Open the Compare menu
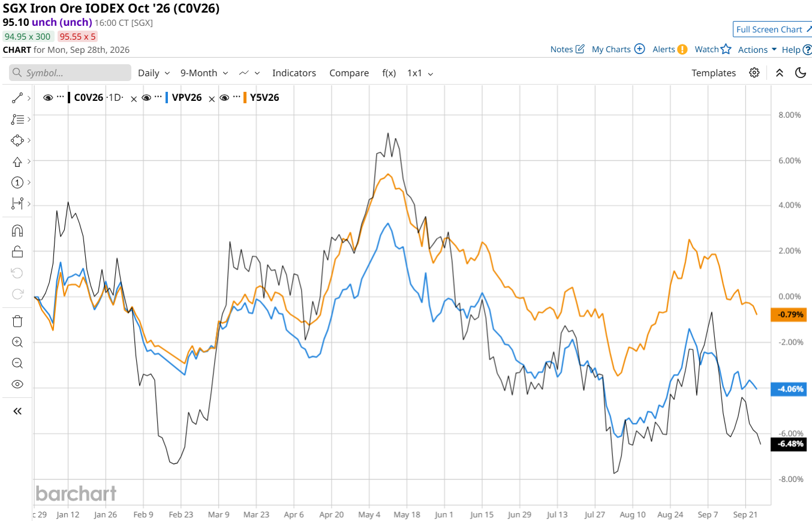This screenshot has height=521, width=812. coord(349,73)
